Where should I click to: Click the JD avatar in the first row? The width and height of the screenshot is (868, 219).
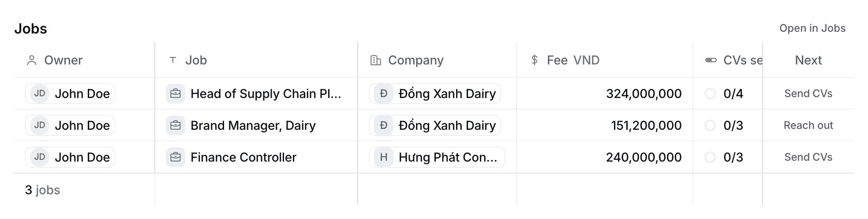click(x=40, y=94)
